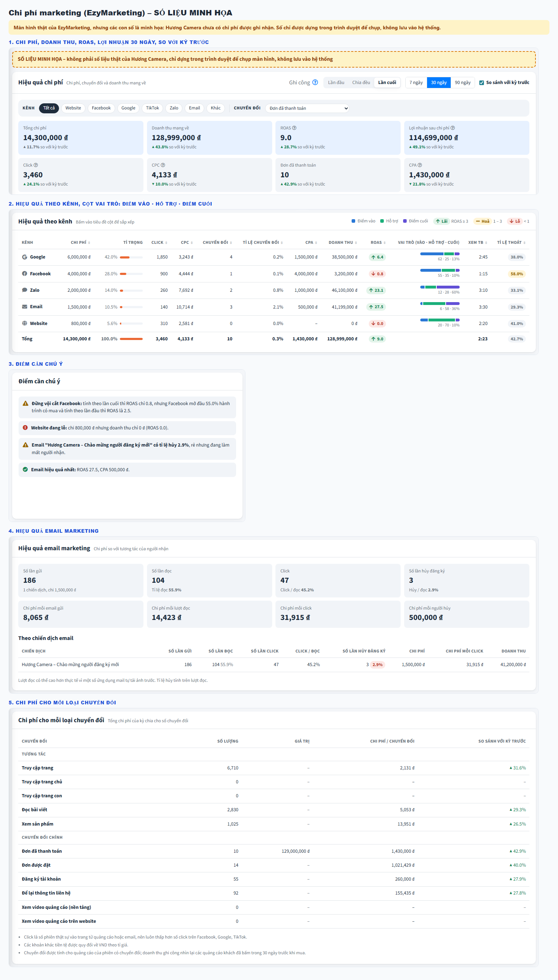Click the ROAS card help icon
The image size is (558, 980).
pos(294,128)
